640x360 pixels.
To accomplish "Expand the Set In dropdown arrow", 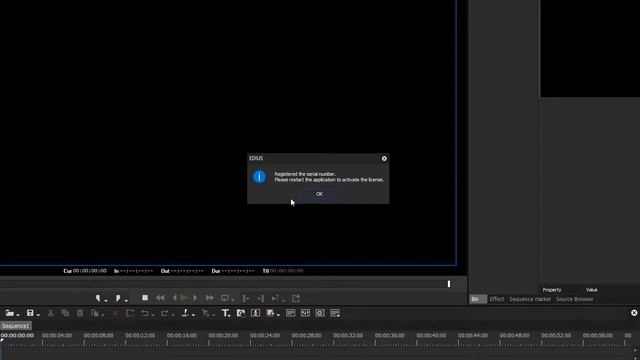I will click(106, 300).
